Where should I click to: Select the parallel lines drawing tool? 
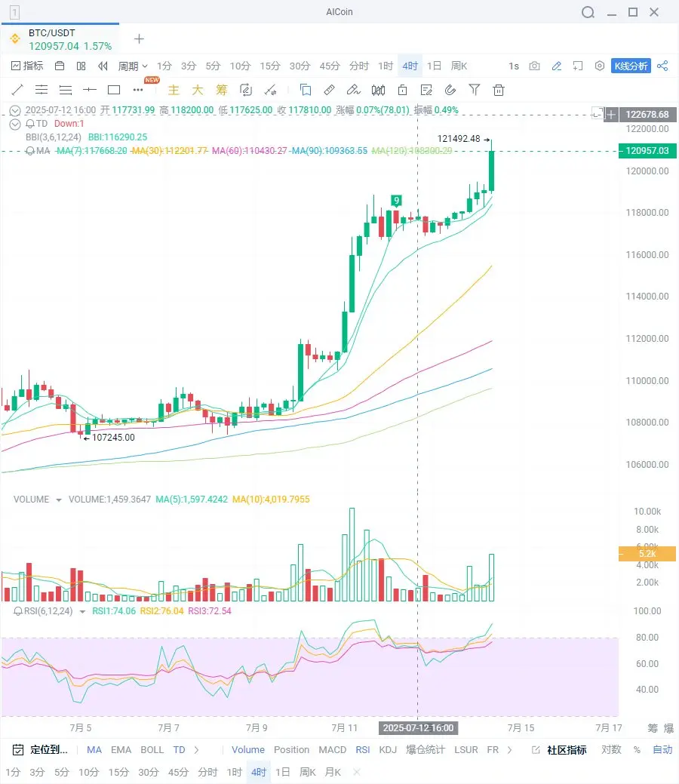tap(41, 90)
